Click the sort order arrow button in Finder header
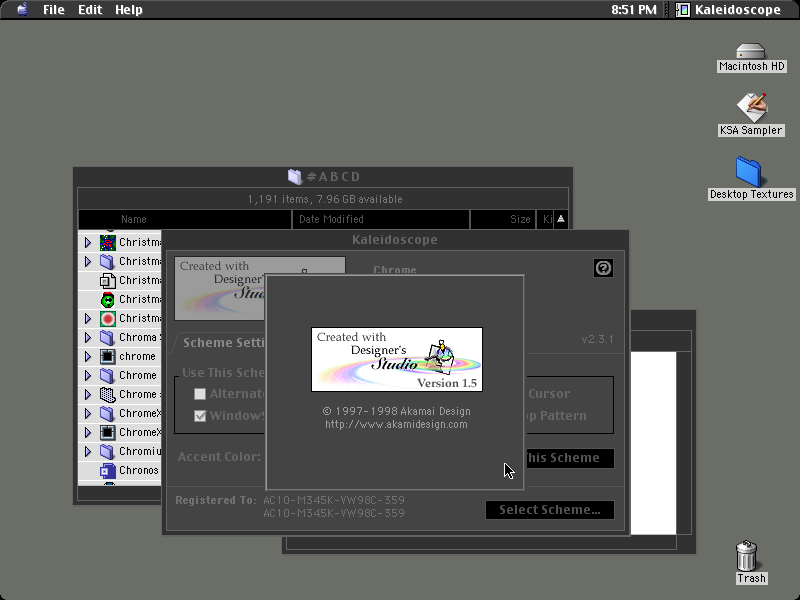The image size is (800, 600). click(561, 219)
